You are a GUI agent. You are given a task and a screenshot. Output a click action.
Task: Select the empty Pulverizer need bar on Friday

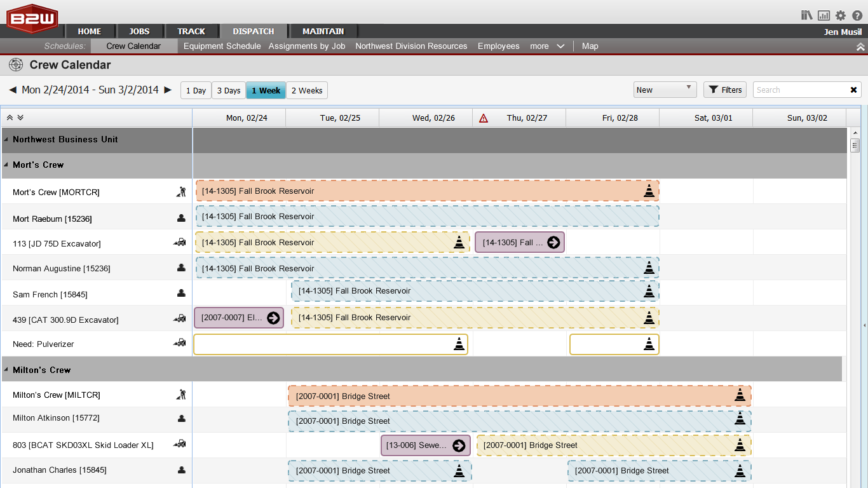point(614,344)
